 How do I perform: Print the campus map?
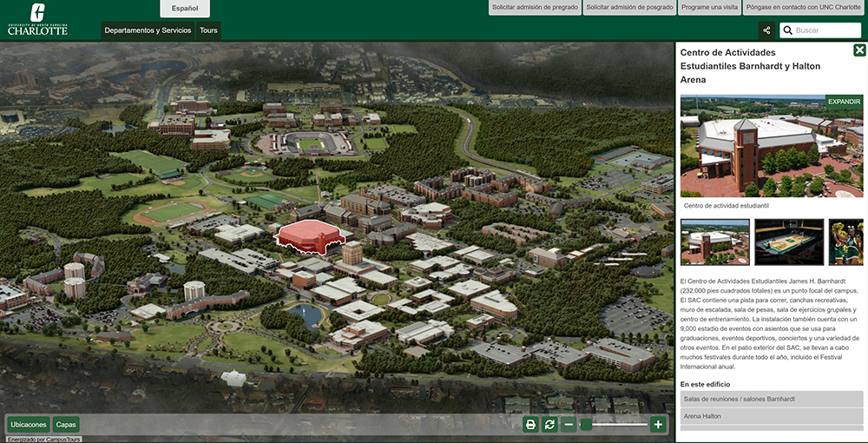coord(531,425)
